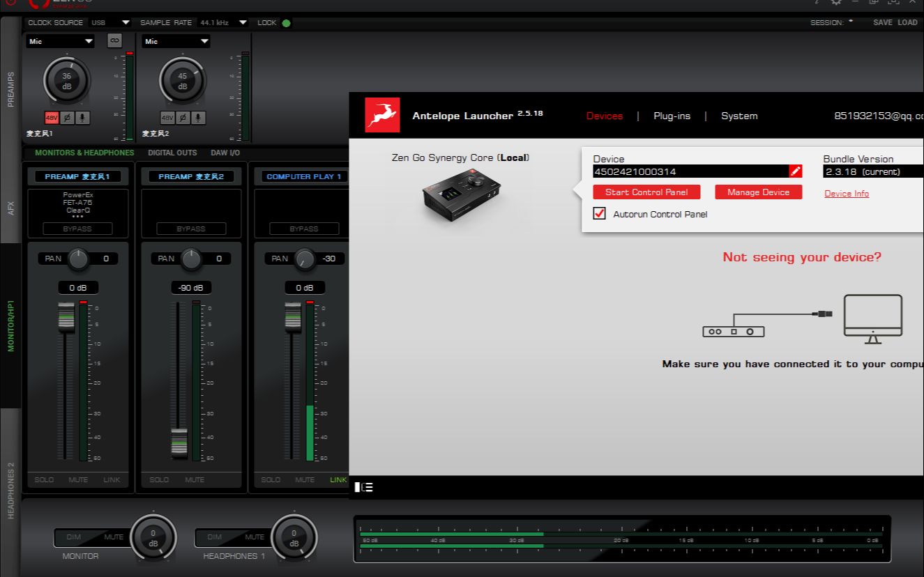The width and height of the screenshot is (924, 577).
Task: Open the Device Info link
Action: coord(847,194)
